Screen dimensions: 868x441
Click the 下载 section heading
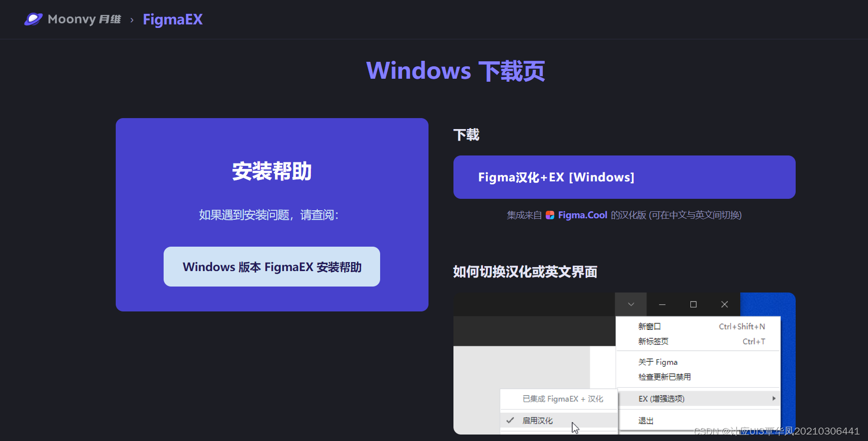pyautogui.click(x=466, y=135)
